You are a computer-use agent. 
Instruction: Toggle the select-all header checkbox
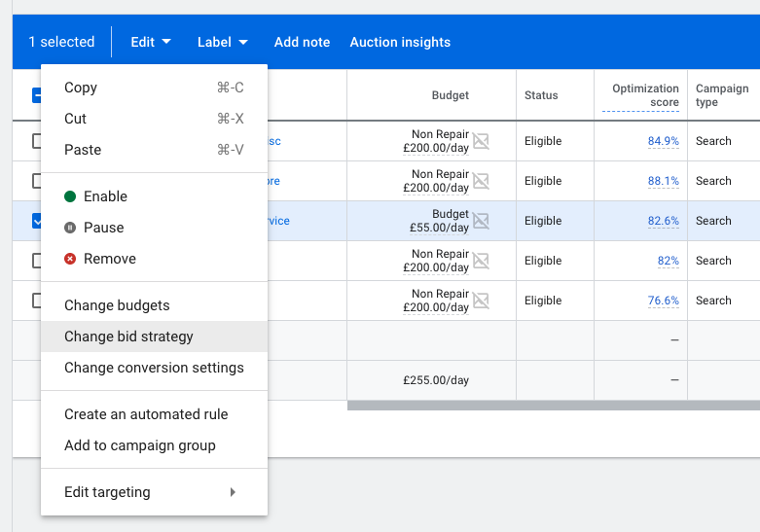37,95
